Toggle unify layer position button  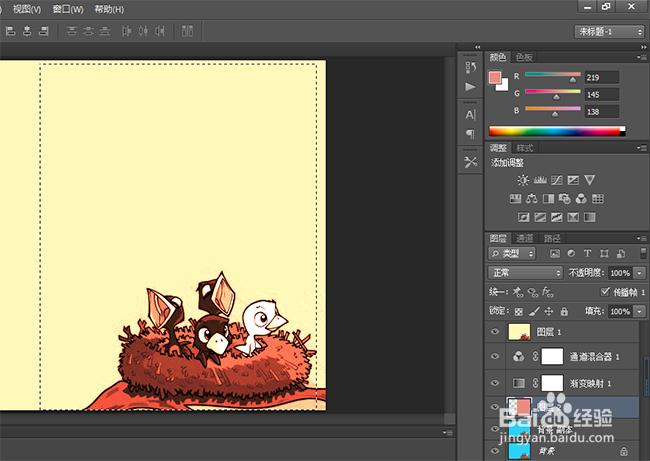pyautogui.click(x=517, y=292)
